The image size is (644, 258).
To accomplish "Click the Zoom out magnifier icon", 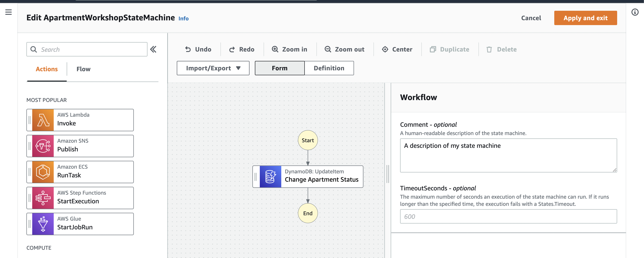I will [x=328, y=49].
